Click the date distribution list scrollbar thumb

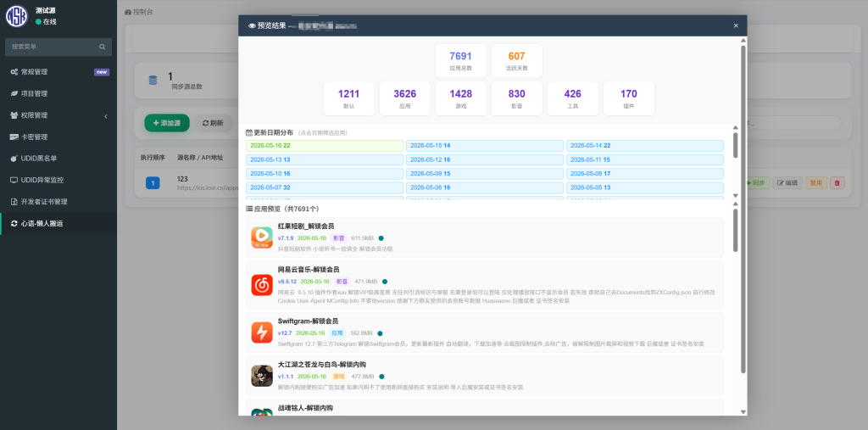pos(735,145)
